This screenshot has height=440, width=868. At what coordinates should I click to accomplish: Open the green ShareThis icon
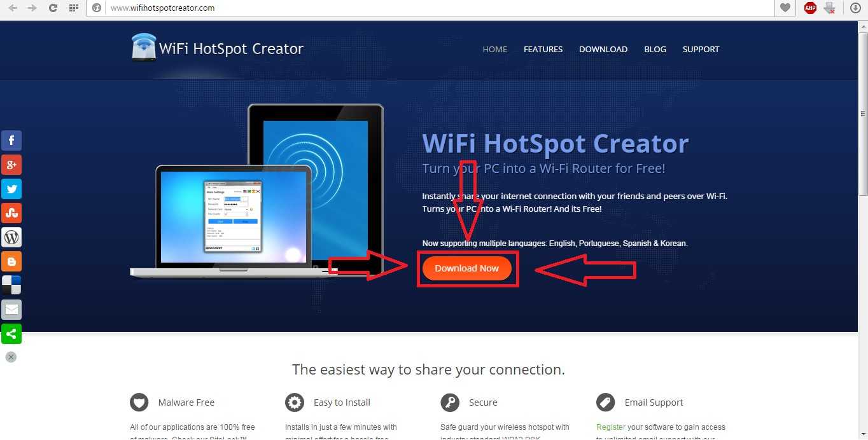tap(11, 334)
